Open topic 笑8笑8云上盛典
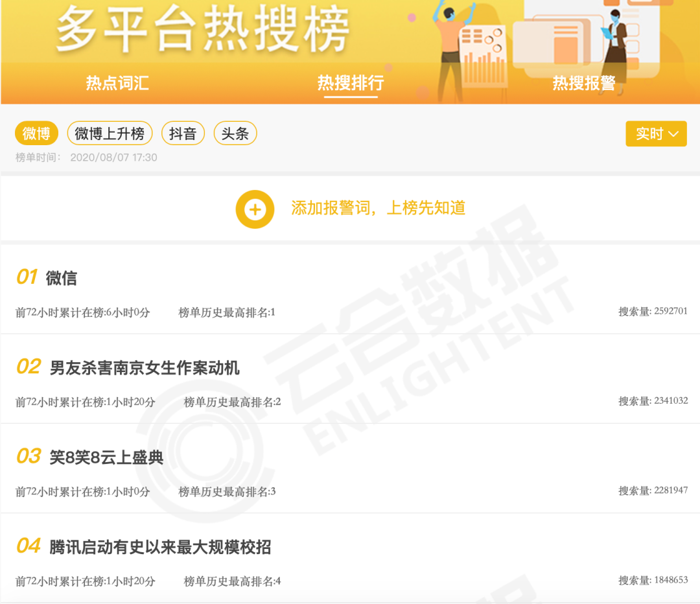The height and width of the screenshot is (604, 700). (x=106, y=458)
